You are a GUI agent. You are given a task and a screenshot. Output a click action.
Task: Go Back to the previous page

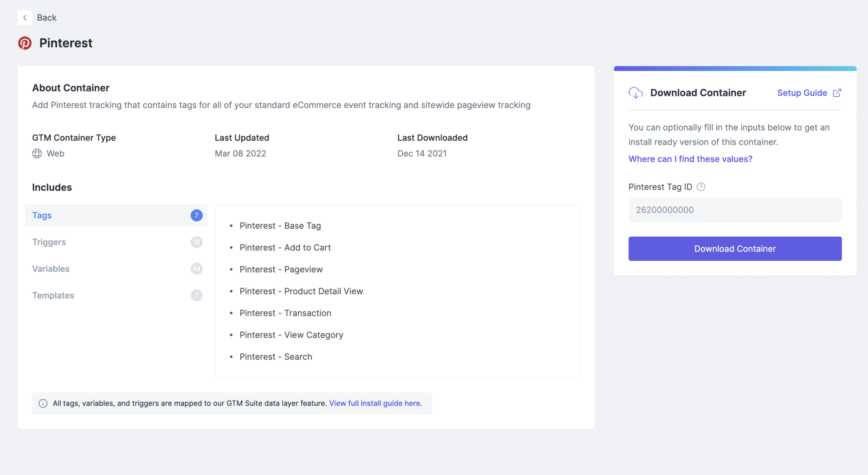pos(47,17)
